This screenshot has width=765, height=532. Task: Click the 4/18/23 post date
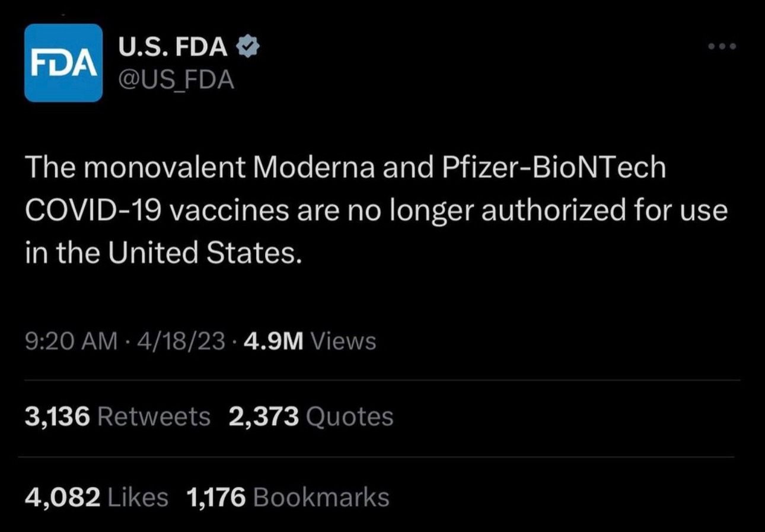coord(180,341)
